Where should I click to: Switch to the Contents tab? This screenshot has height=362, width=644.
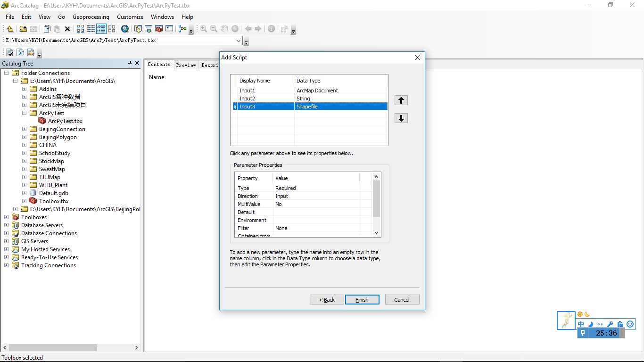(159, 65)
